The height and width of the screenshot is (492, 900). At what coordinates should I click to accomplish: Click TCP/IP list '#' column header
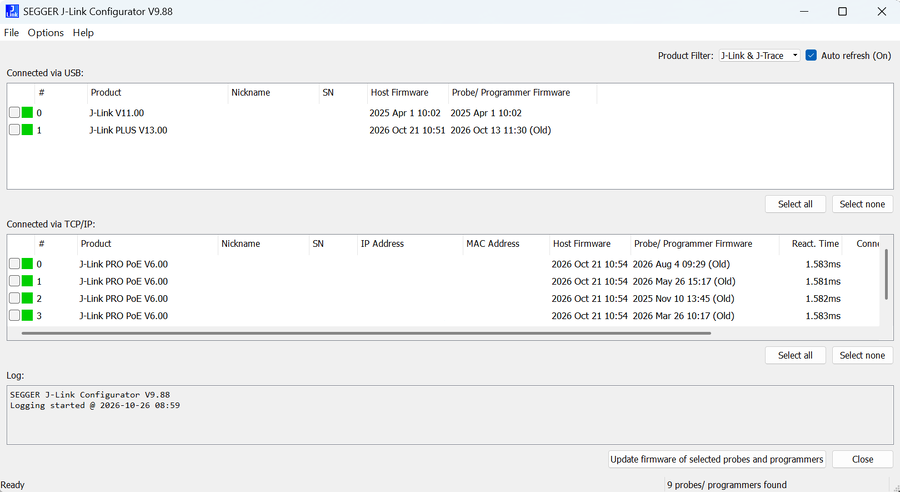pos(56,244)
